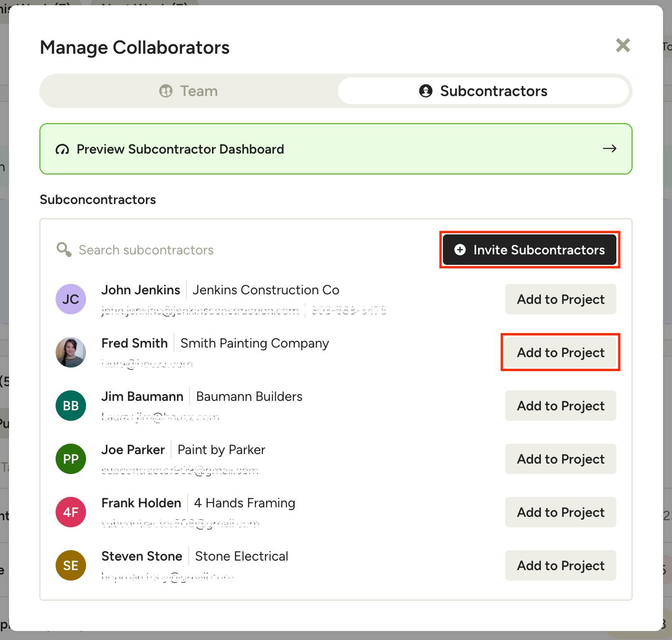
Task: Click the arrow icon on preview banner
Action: pos(609,149)
